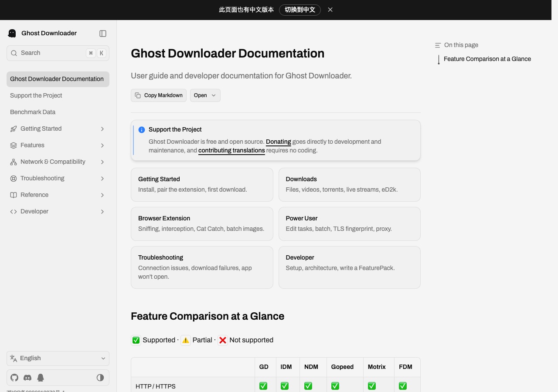Jump to Feature Comparison at a Glance in page outline
558x392 pixels.
pos(487,59)
